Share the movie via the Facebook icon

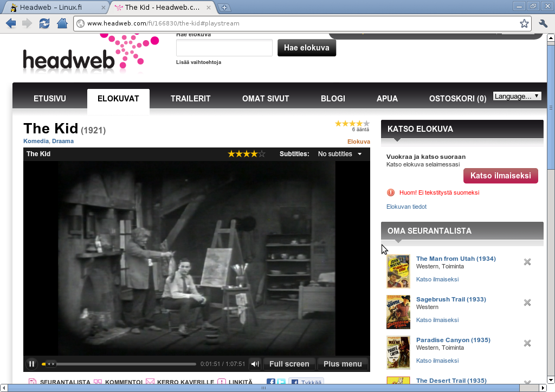[271, 382]
